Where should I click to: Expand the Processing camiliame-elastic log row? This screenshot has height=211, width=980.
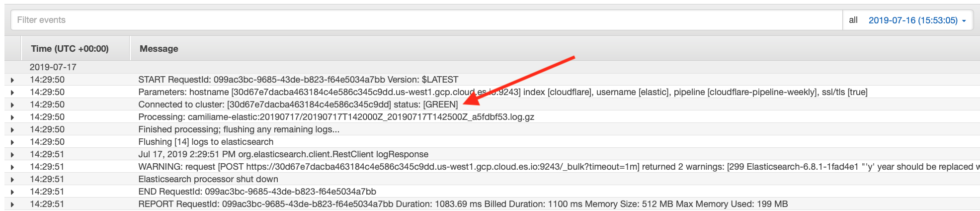(x=12, y=117)
